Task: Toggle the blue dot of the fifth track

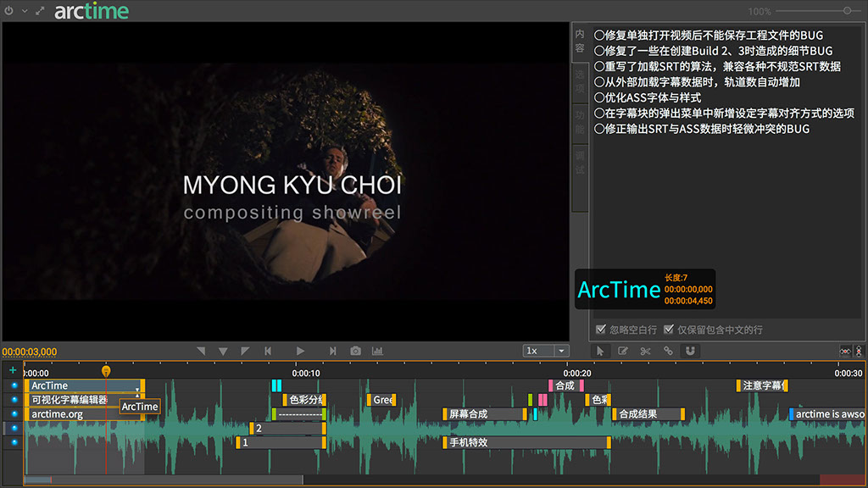Action: pyautogui.click(x=14, y=442)
